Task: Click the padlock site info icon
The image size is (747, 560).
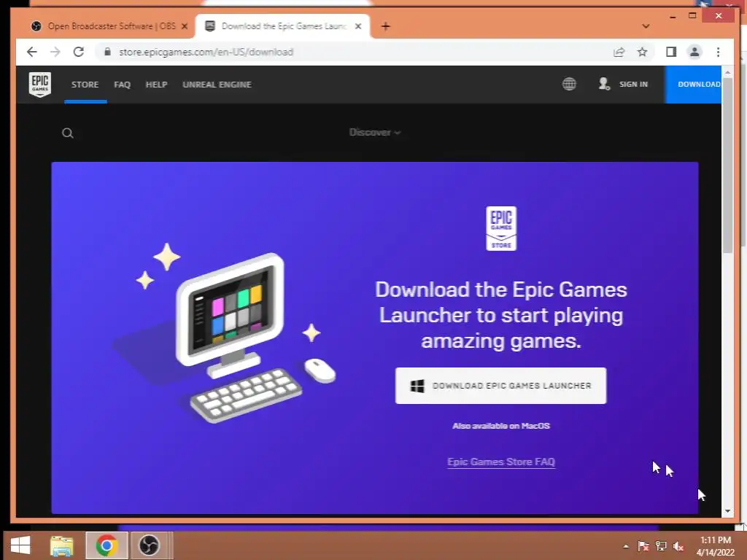Action: tap(108, 52)
